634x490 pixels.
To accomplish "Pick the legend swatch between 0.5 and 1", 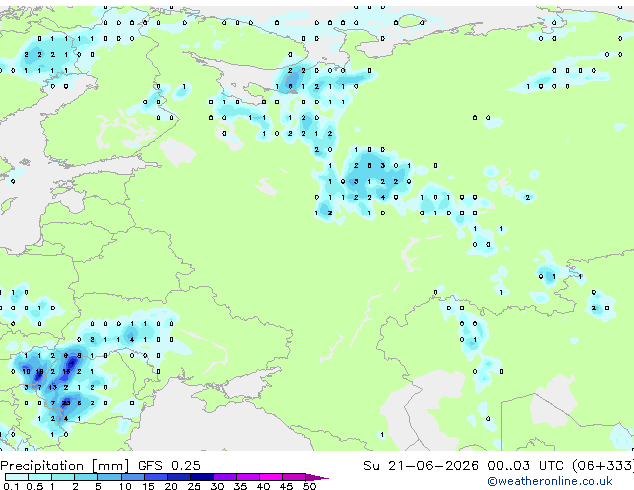I will pos(40,477).
